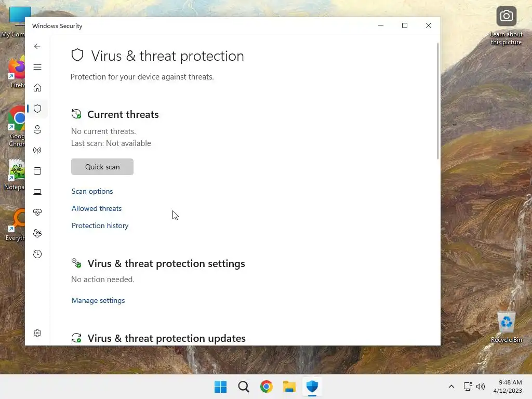Open Manage settings link

coord(98,300)
